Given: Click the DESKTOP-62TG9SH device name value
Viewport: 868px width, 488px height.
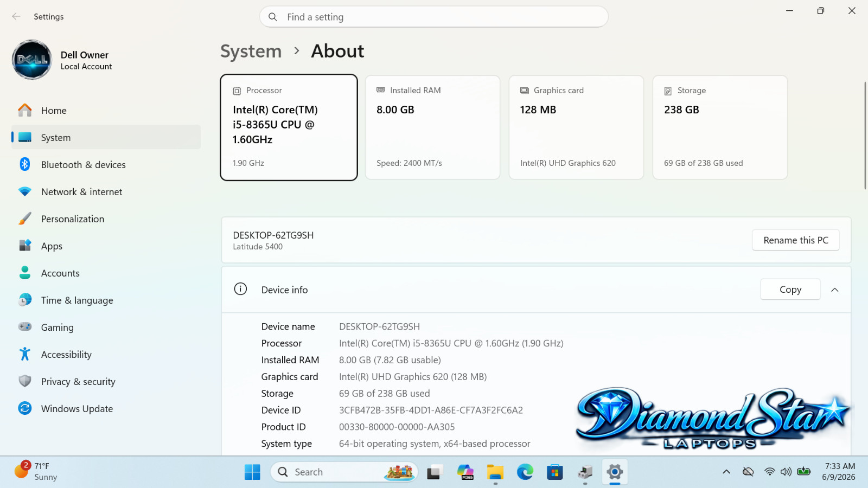Looking at the screenshot, I should click(x=379, y=326).
